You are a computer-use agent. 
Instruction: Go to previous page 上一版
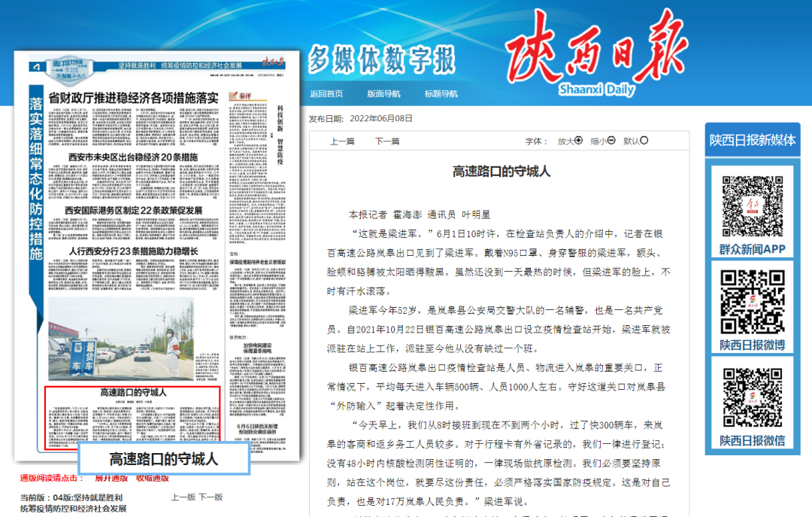pyautogui.click(x=183, y=497)
